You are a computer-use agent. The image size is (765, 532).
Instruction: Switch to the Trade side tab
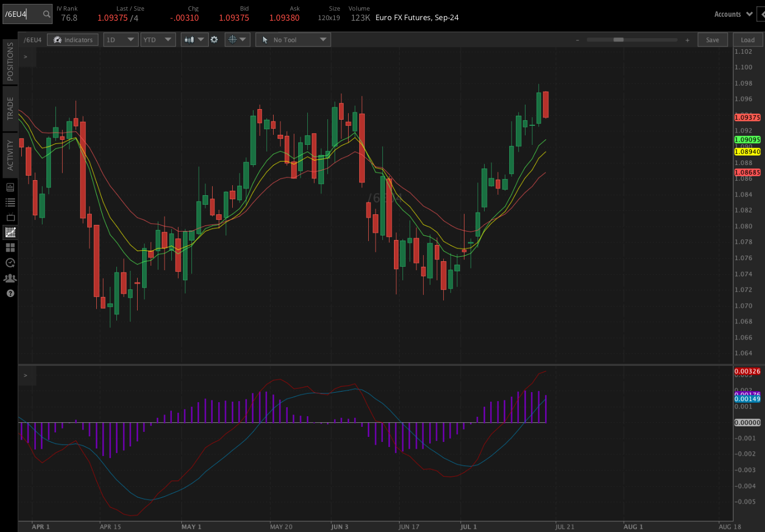(10, 109)
